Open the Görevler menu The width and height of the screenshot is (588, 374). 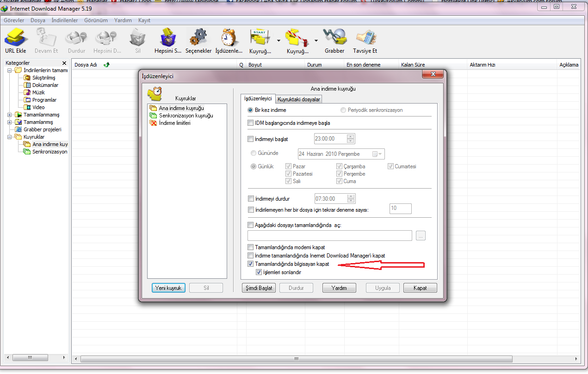(x=14, y=20)
